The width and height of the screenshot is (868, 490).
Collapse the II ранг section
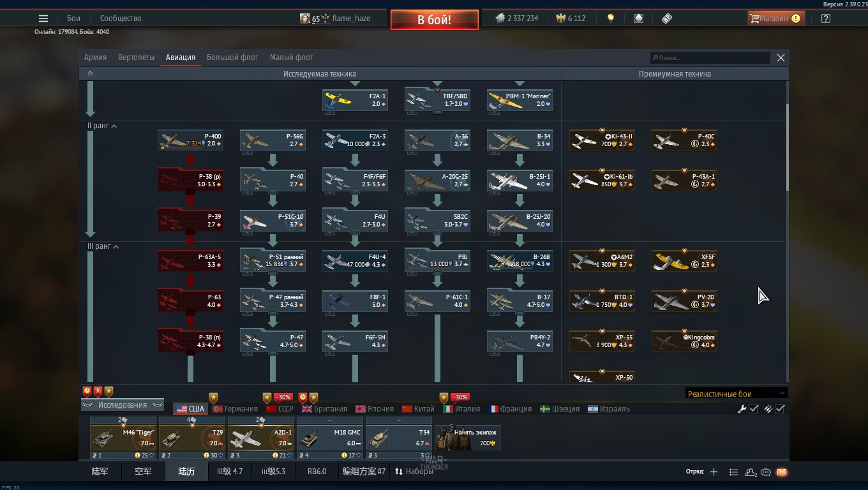[x=102, y=126]
